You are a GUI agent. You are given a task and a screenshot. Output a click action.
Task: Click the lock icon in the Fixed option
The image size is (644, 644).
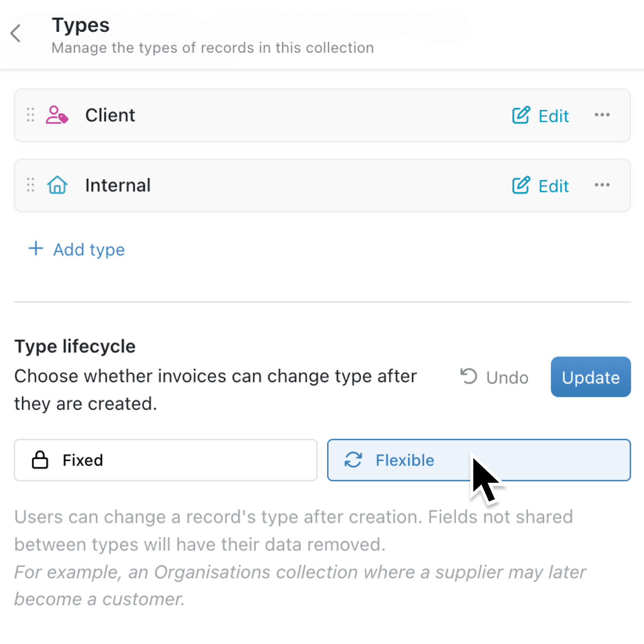click(x=41, y=460)
